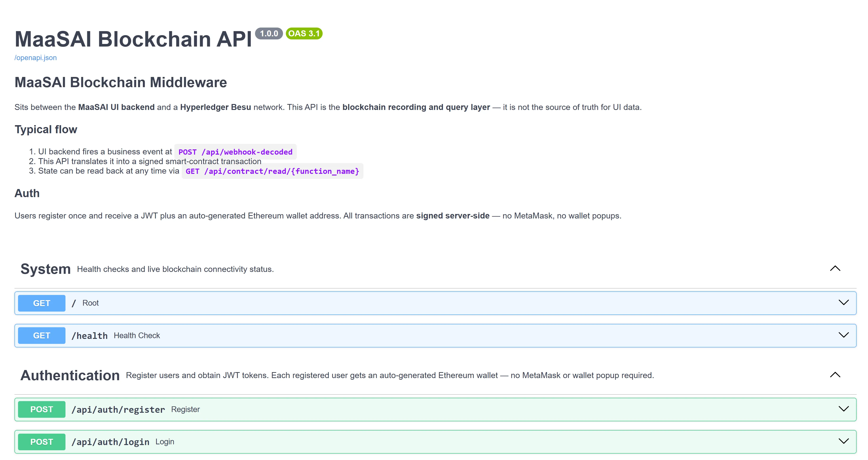868x460 pixels.
Task: Click the POST /api/webhook-decoded code snippet
Action: pyautogui.click(x=235, y=152)
